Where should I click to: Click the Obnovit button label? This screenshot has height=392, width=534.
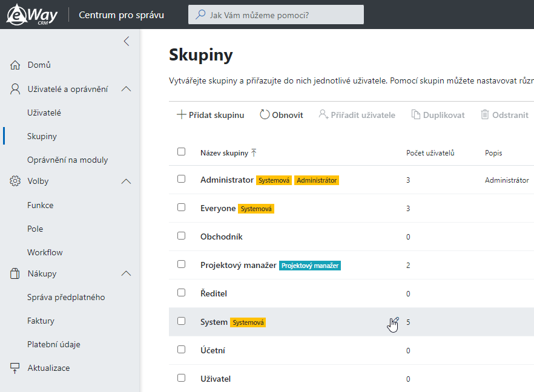click(x=288, y=115)
